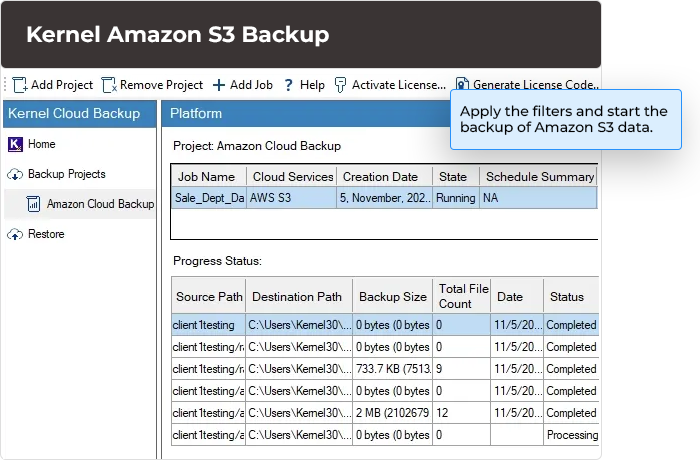Click the Remove Project icon
Image resolution: width=700 pixels, height=460 pixels.
(109, 85)
